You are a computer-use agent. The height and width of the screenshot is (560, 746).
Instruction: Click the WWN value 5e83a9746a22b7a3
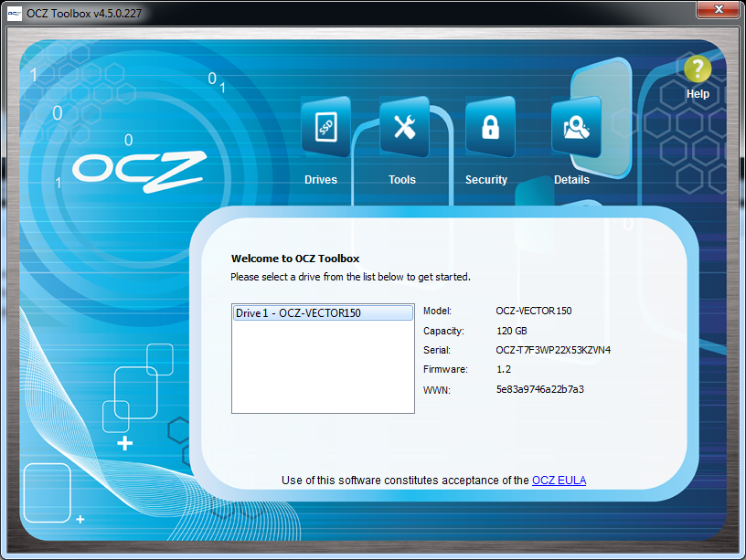[x=540, y=389]
